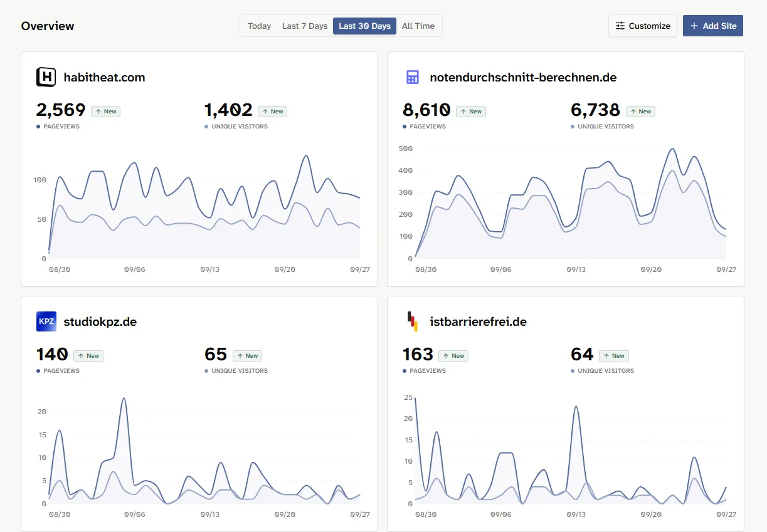This screenshot has width=767, height=532.
Task: Select the Today time range
Action: tap(259, 26)
